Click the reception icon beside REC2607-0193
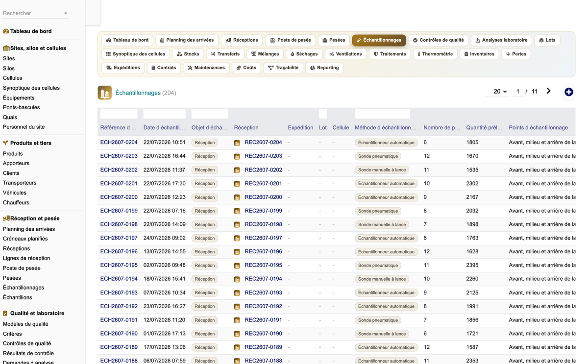Screen dimensions: 588x364 click(x=237, y=293)
